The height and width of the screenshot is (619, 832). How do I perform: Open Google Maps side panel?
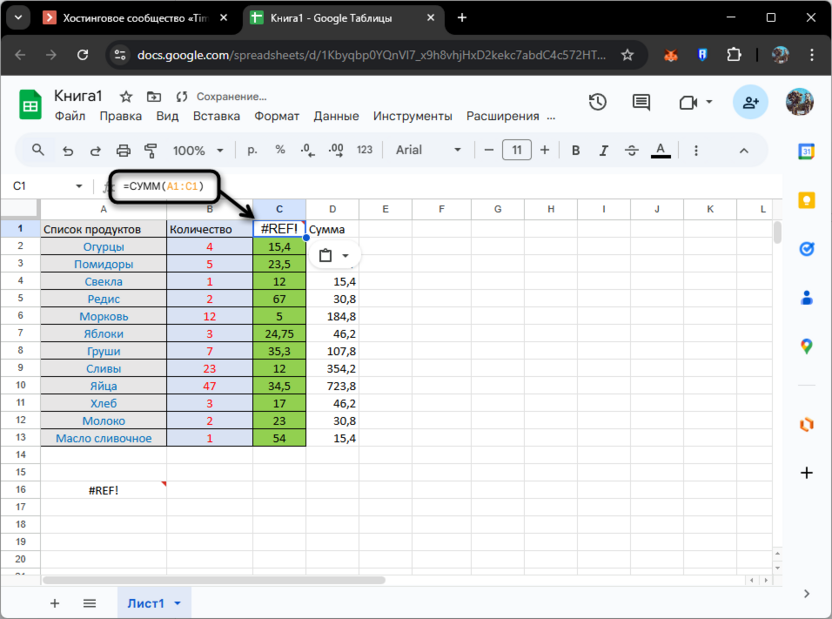click(807, 346)
